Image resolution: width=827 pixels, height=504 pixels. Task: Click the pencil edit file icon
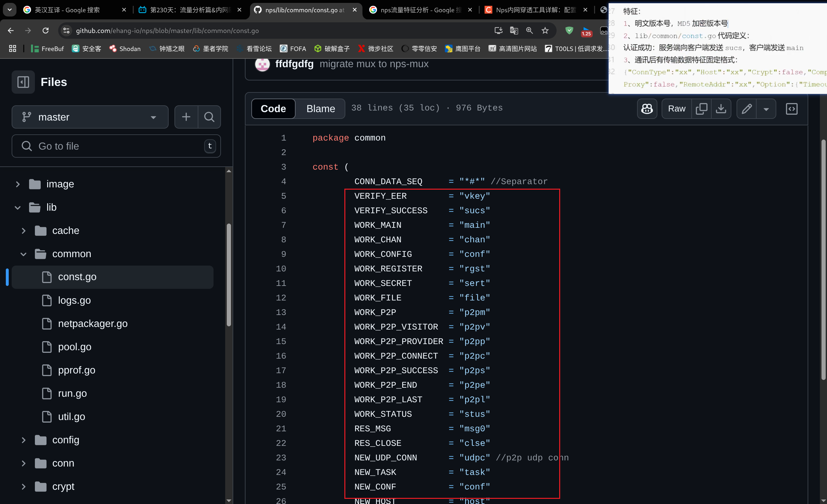[746, 109]
